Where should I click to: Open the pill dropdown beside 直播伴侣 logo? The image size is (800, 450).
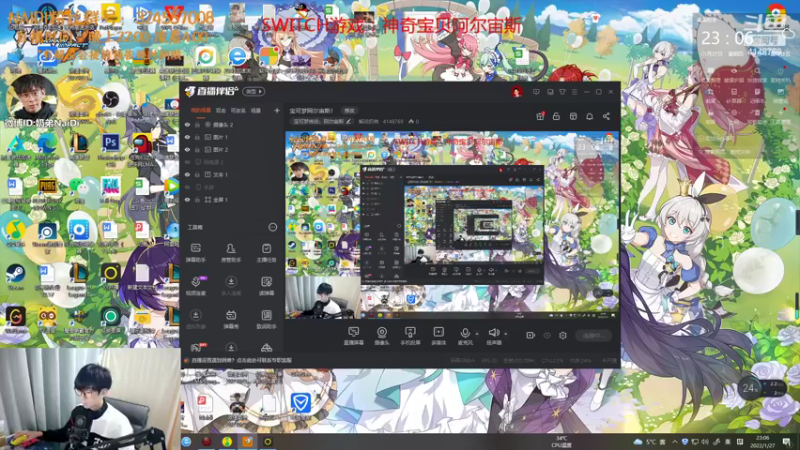(x=253, y=91)
